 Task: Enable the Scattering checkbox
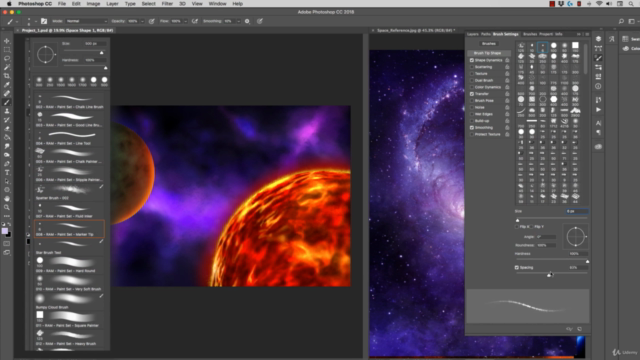(472, 67)
